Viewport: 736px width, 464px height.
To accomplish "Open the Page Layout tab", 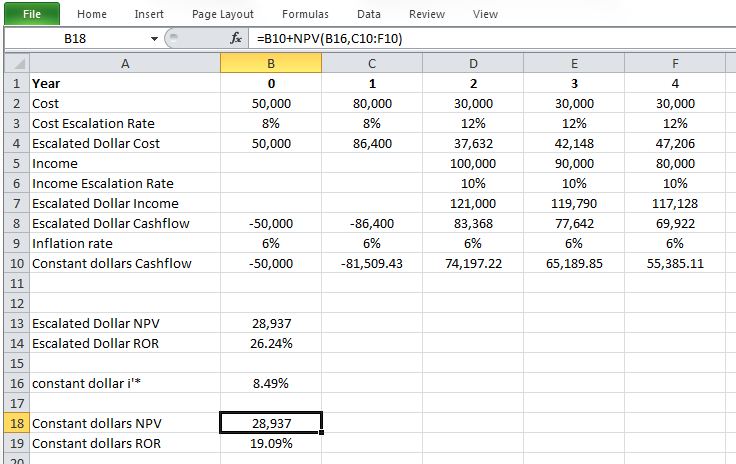I will coord(222,14).
